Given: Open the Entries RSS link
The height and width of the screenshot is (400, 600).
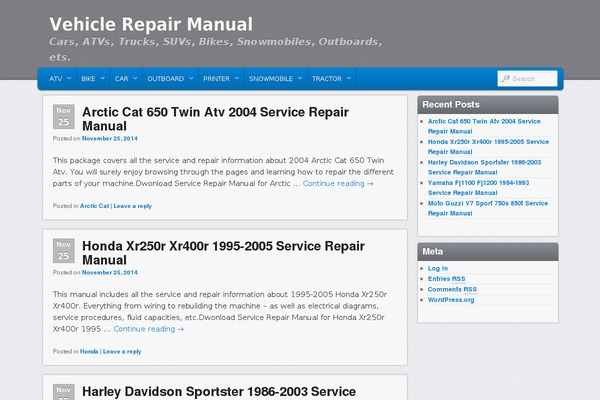Looking at the screenshot, I should pos(447,279).
